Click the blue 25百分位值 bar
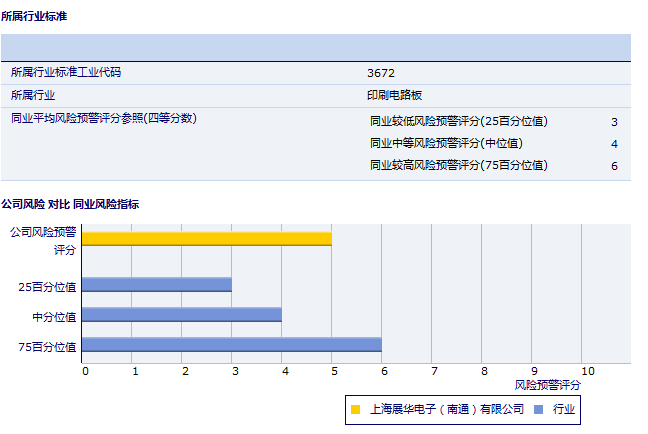648x434 pixels. coord(156,285)
